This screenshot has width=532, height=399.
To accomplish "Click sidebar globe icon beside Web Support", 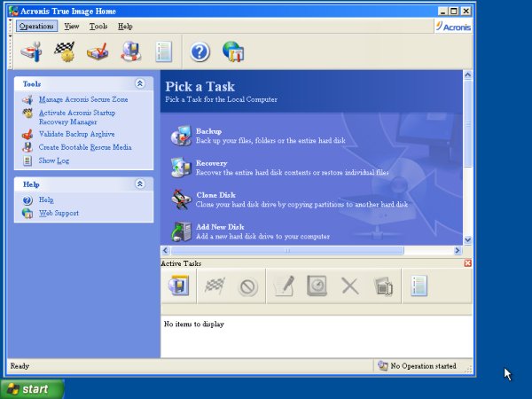I will click(x=27, y=213).
